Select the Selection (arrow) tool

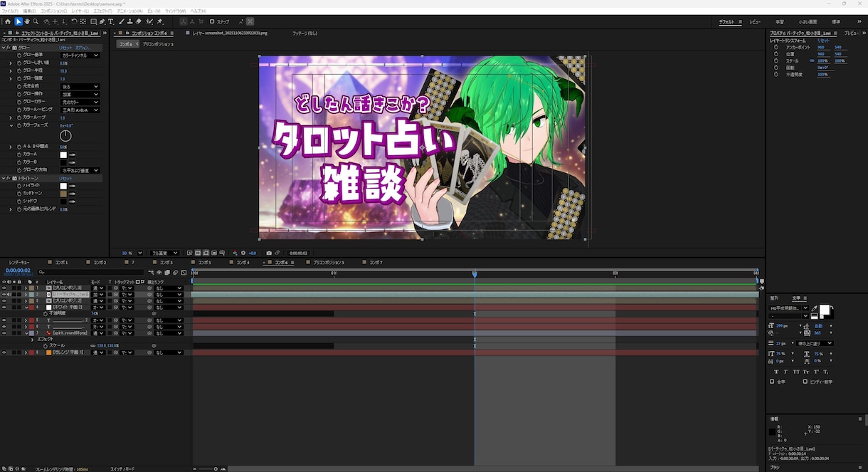[18, 21]
